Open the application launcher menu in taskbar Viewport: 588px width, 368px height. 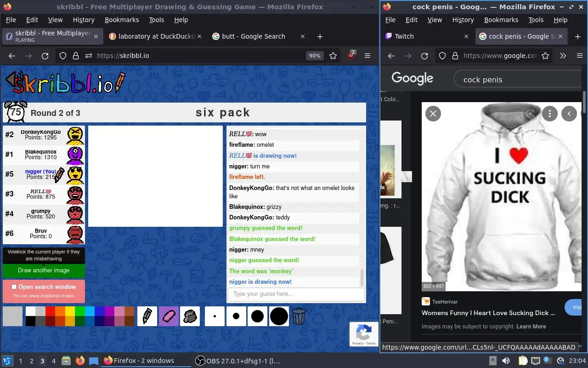pyautogui.click(x=7, y=361)
